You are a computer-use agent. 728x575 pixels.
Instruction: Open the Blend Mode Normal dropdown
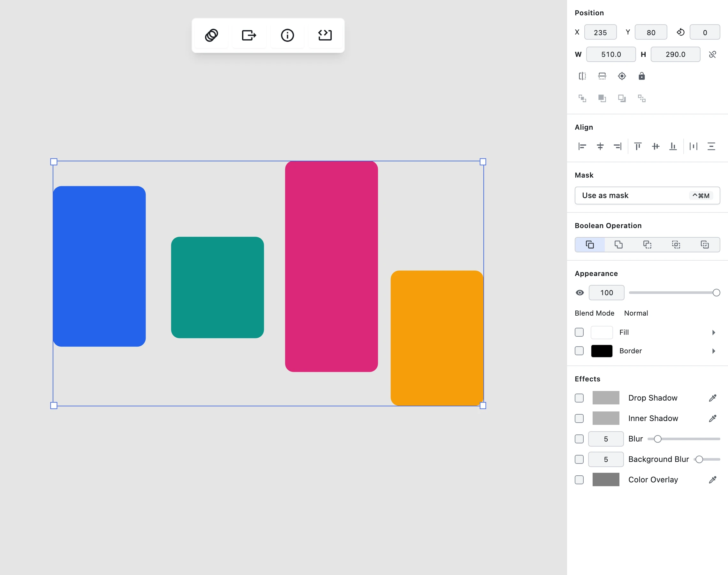[636, 313]
